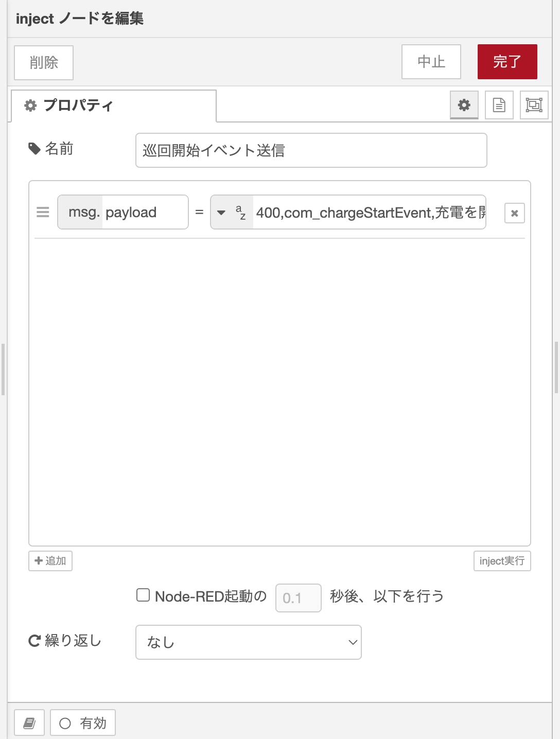Click the string type az icon
The image size is (560, 739).
[x=240, y=212]
